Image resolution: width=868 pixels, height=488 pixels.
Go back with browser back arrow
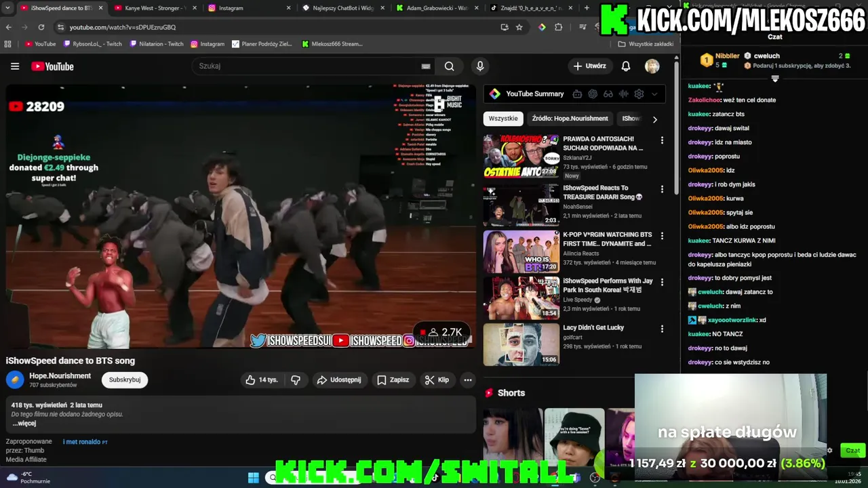point(8,27)
